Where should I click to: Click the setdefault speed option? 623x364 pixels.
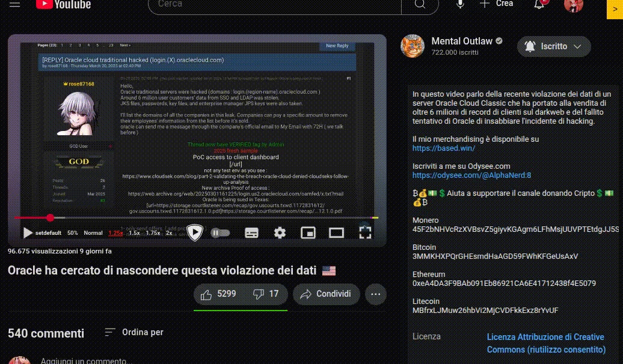tap(48, 233)
